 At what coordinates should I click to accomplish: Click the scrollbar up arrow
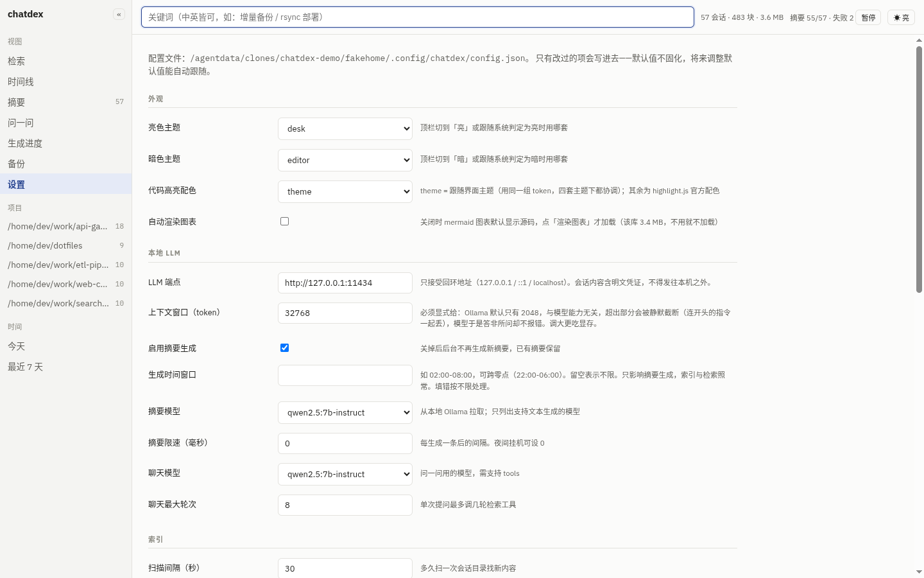[919, 40]
